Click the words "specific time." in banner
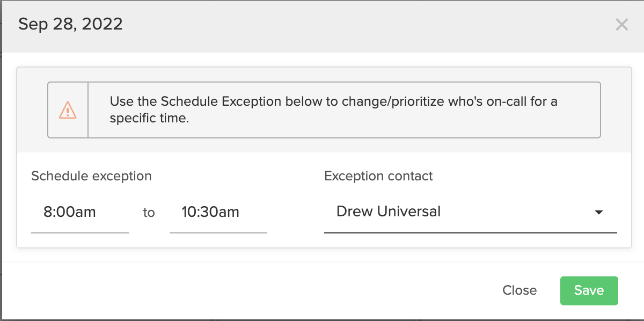 (149, 119)
